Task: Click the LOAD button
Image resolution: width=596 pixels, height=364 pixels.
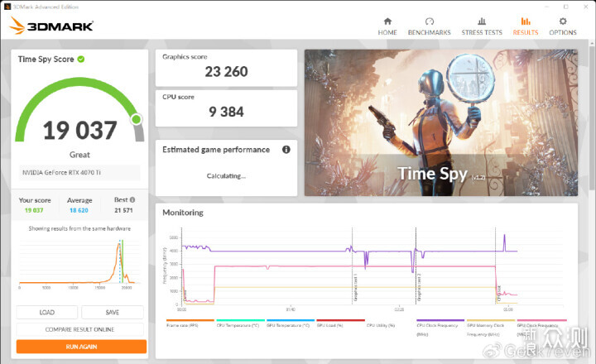Action: (46, 313)
